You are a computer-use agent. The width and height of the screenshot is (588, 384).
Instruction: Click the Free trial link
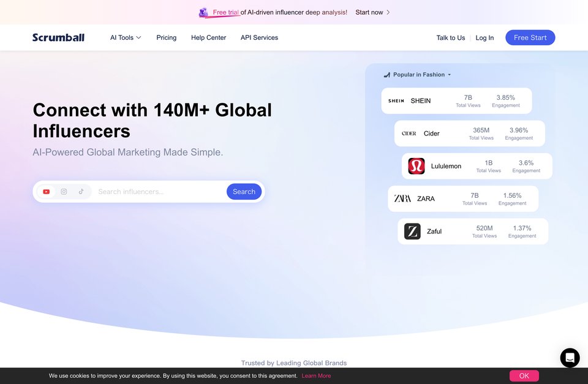226,12
